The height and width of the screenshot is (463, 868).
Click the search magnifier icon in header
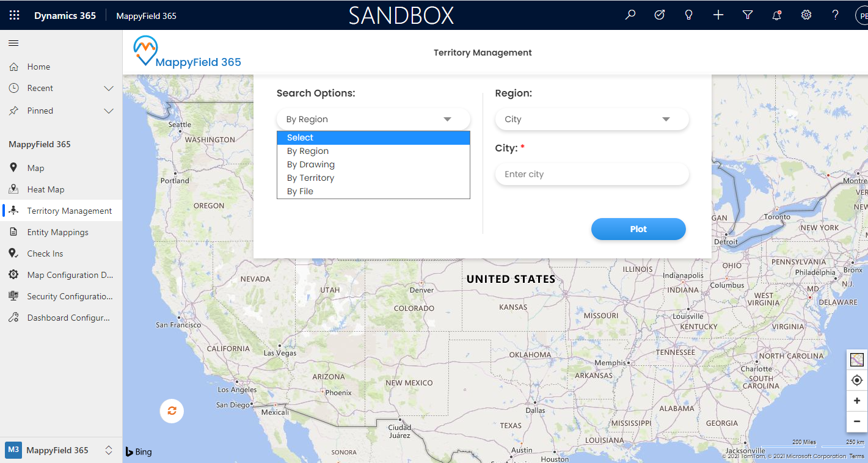(x=630, y=15)
